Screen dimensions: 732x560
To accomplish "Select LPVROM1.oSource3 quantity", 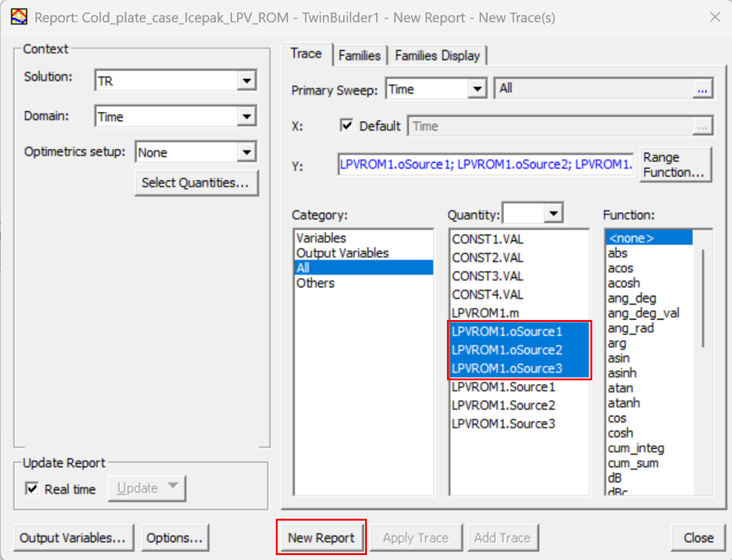I will point(519,368).
